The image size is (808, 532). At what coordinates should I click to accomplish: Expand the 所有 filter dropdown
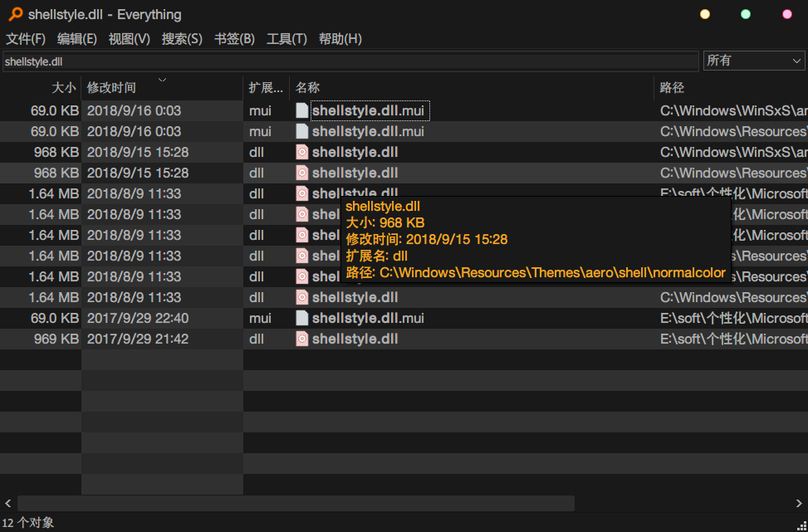pos(754,61)
